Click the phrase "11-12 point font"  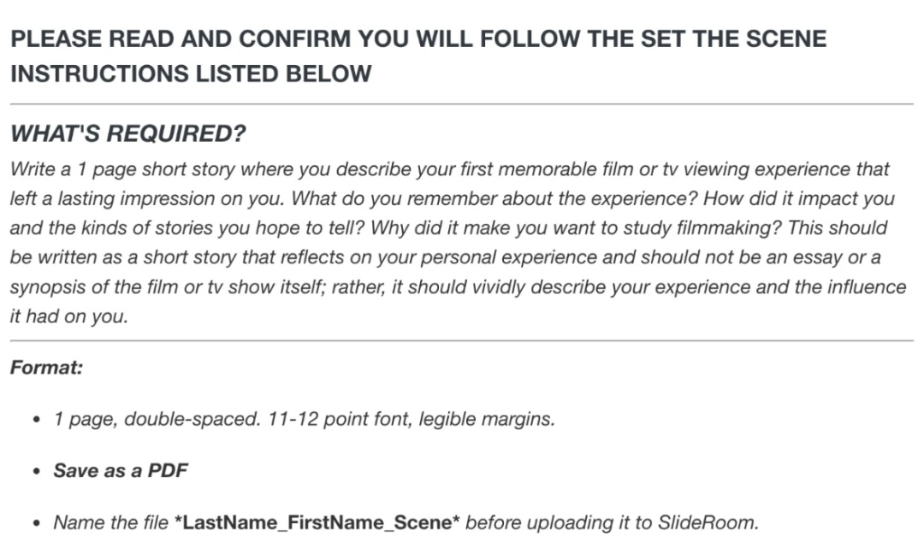[x=339, y=419]
